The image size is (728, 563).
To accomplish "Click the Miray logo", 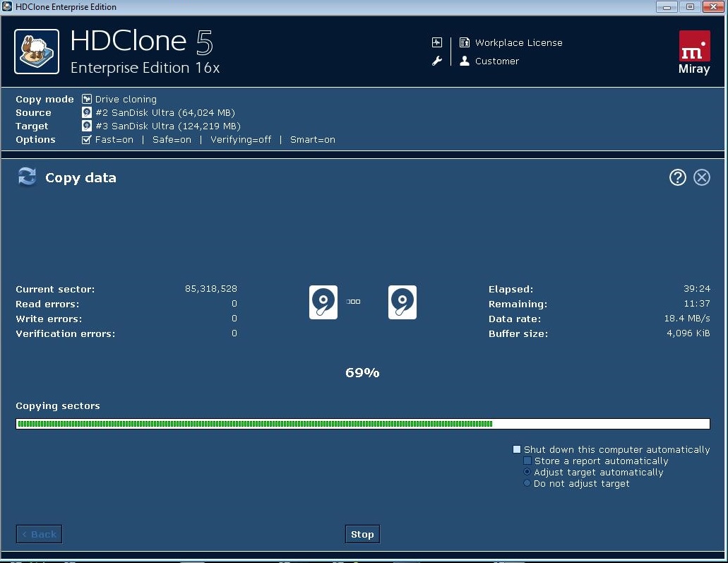I will pos(694,53).
